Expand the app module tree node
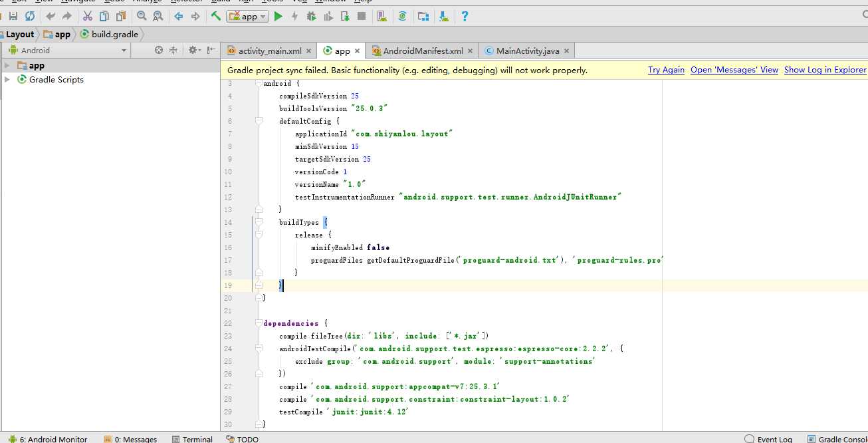This screenshot has width=868, height=443. pos(7,65)
